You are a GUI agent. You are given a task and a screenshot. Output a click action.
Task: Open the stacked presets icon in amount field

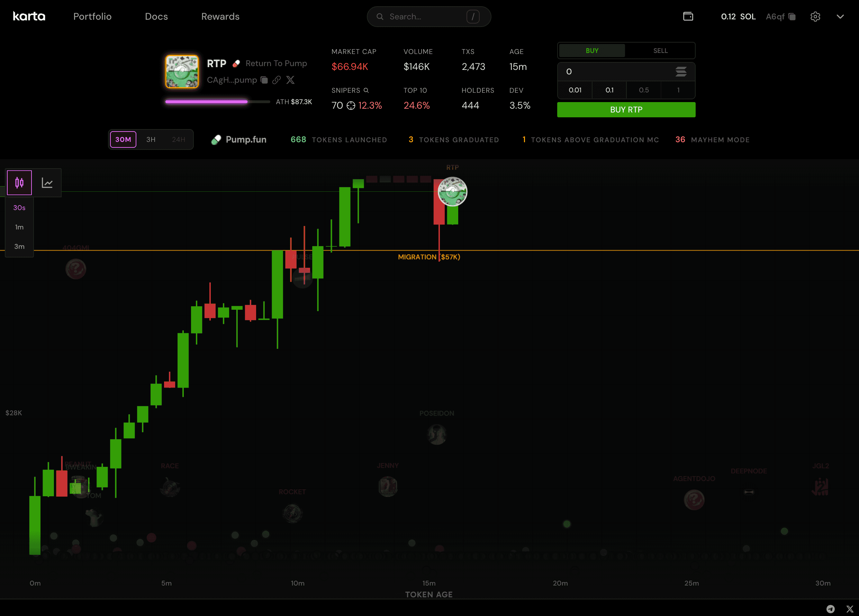(681, 72)
